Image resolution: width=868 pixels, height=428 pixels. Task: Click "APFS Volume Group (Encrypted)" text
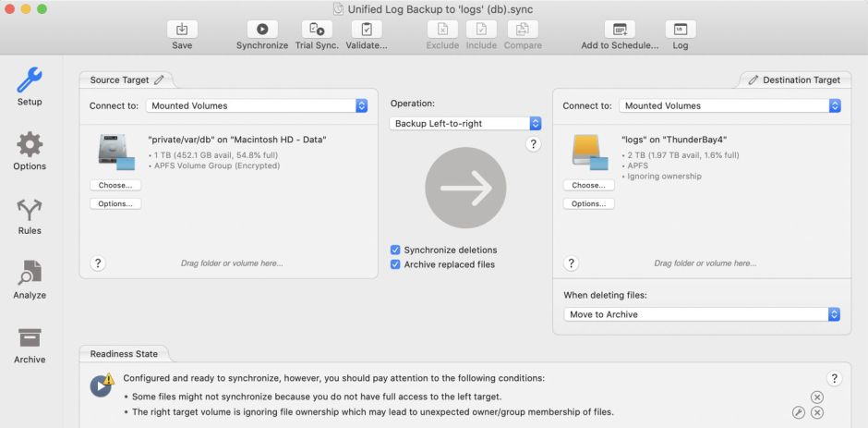(216, 165)
